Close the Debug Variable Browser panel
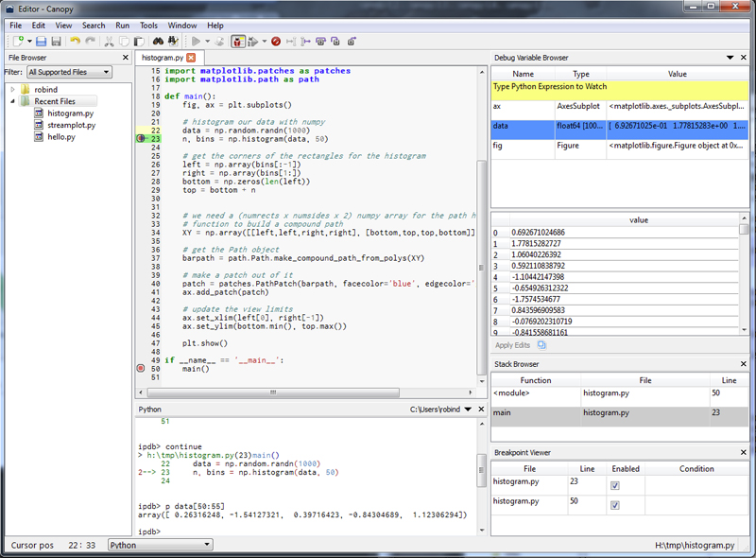Screen dimensions: 756x558 (744, 58)
